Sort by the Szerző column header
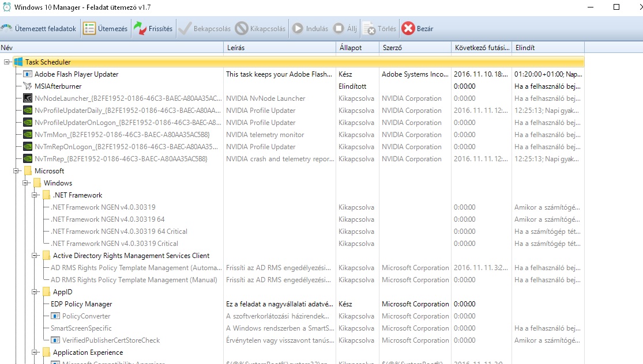Screen dimensions: 643x364 [x=415, y=47]
